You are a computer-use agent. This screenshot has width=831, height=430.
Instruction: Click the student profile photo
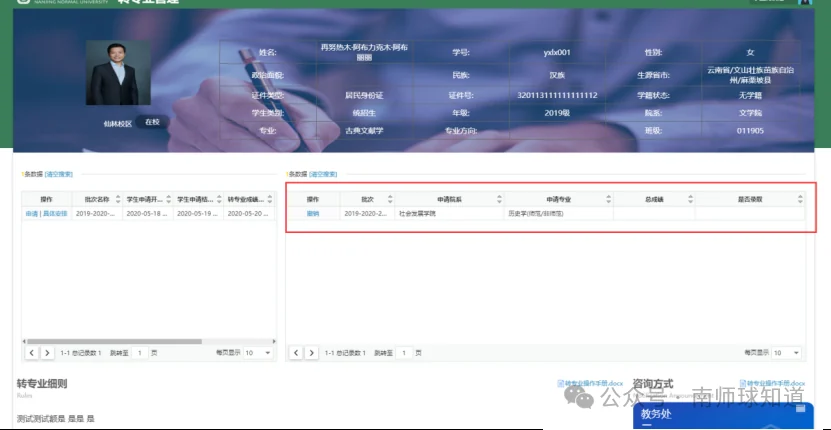tap(118, 73)
